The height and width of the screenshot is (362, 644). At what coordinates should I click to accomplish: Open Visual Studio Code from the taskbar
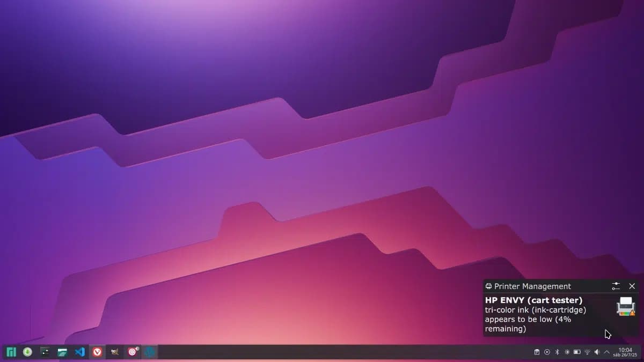tap(80, 352)
